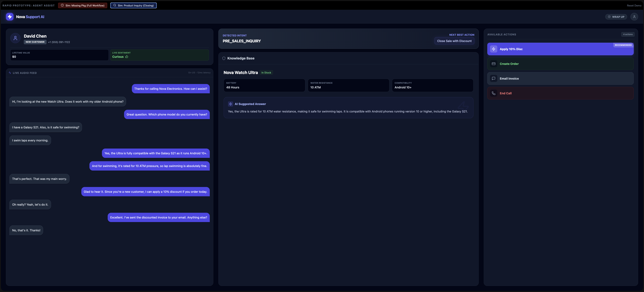This screenshot has height=292, width=644.
Task: Select Sim: Product Inquiry (Closing) scenario
Action: pyautogui.click(x=134, y=6)
